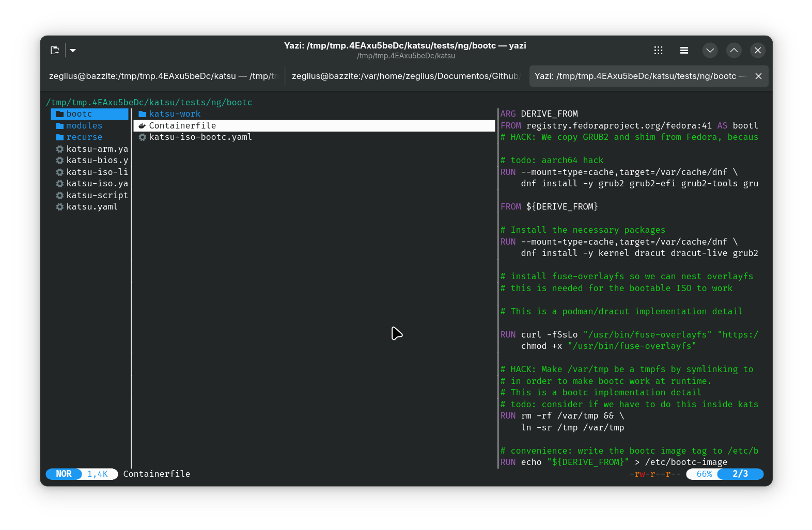Image resolution: width=812 pixels, height=530 pixels.
Task: Select the katsu-bios yaml file
Action: pyautogui.click(x=97, y=160)
